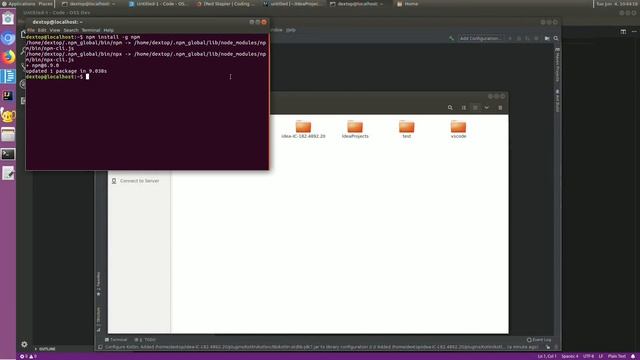Click VS Code notifications bell
Screen dimensions: 640x360
[x=633, y=356]
